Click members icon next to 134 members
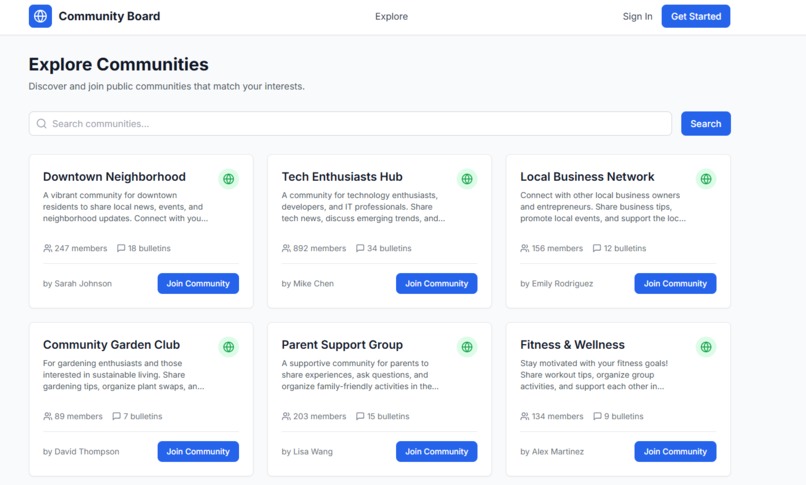Viewport: 806px width, 485px height. click(525, 416)
